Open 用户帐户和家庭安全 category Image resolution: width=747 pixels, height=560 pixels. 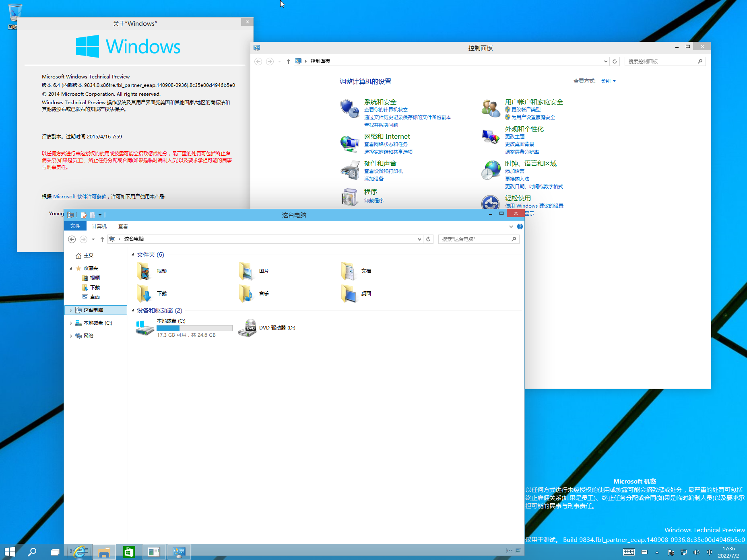[x=534, y=102]
